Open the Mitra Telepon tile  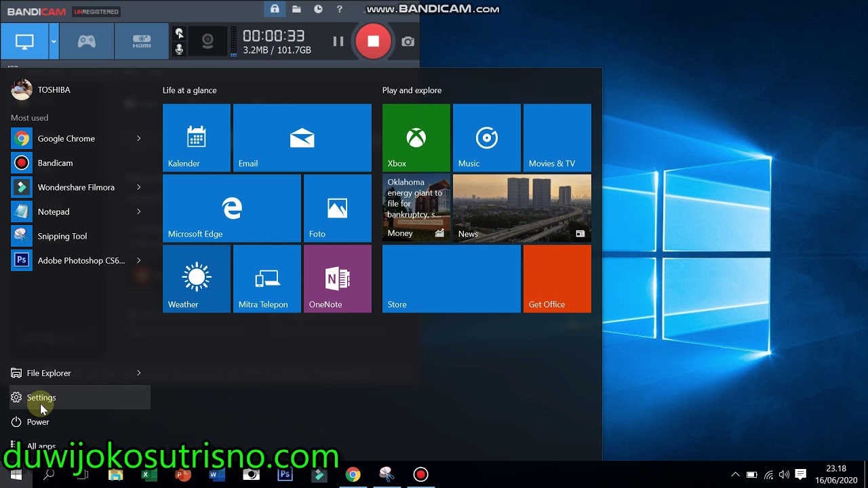267,279
